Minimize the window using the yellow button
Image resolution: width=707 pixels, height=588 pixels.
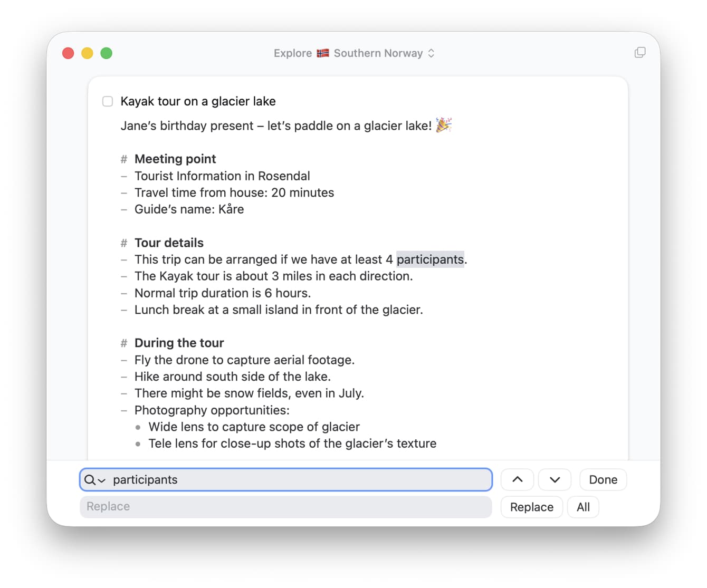pos(87,53)
